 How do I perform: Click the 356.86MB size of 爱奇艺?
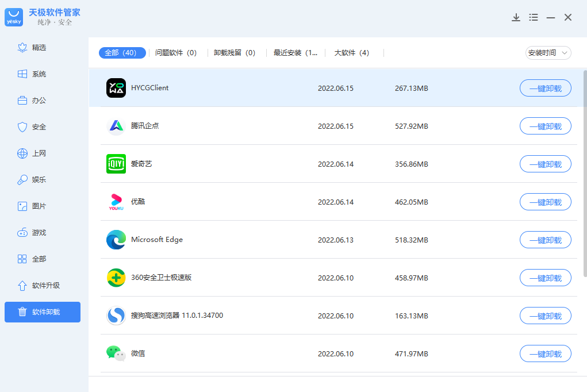pyautogui.click(x=412, y=164)
